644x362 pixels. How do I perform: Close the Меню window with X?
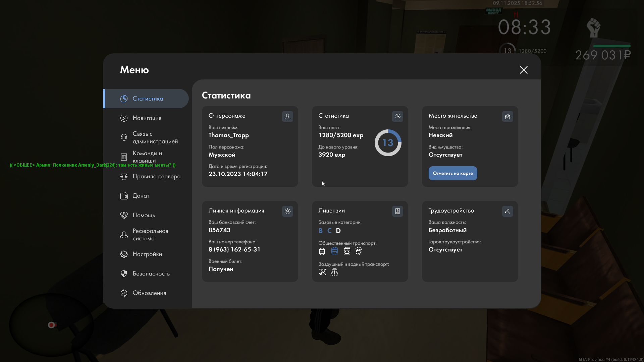pos(524,70)
